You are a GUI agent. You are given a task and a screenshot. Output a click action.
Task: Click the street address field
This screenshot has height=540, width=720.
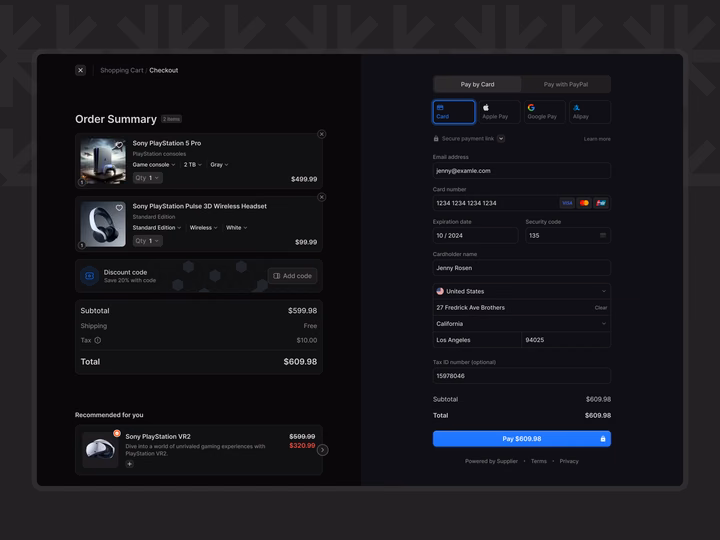[522, 308]
